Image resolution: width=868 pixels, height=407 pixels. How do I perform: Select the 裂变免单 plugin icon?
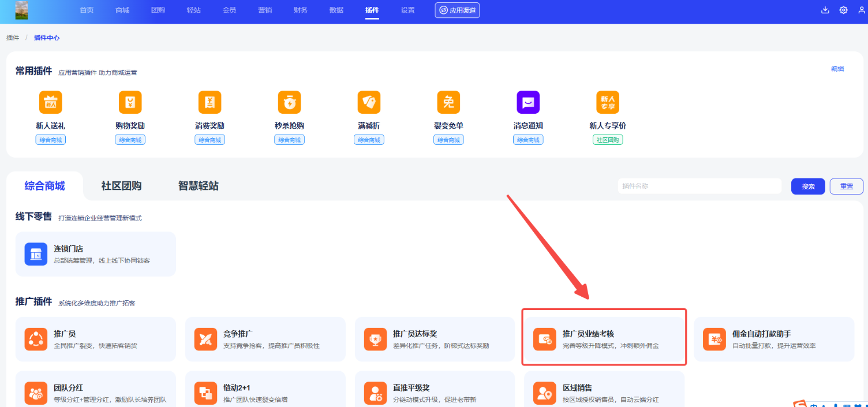pyautogui.click(x=448, y=103)
